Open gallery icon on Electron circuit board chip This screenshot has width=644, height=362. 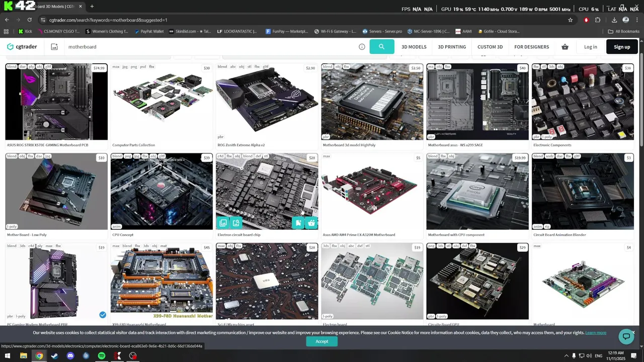223,223
